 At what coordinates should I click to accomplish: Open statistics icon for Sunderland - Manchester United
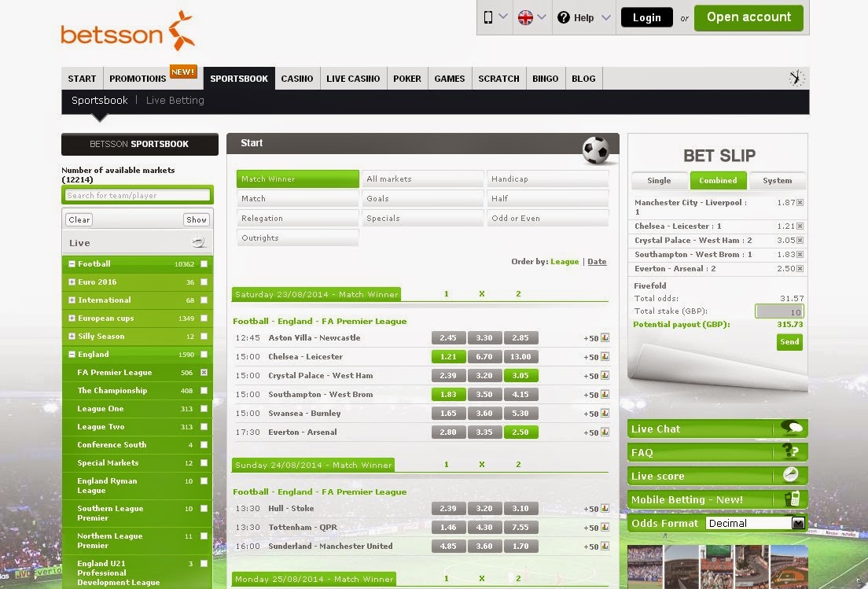pyautogui.click(x=605, y=546)
